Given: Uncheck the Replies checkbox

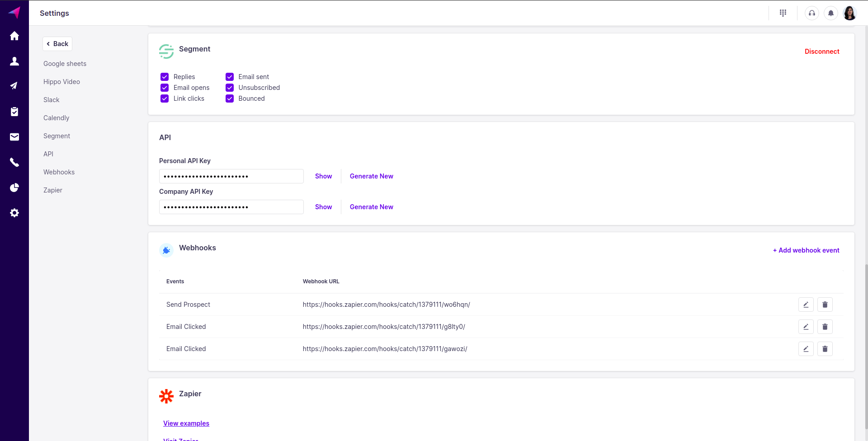Looking at the screenshot, I should (x=165, y=77).
